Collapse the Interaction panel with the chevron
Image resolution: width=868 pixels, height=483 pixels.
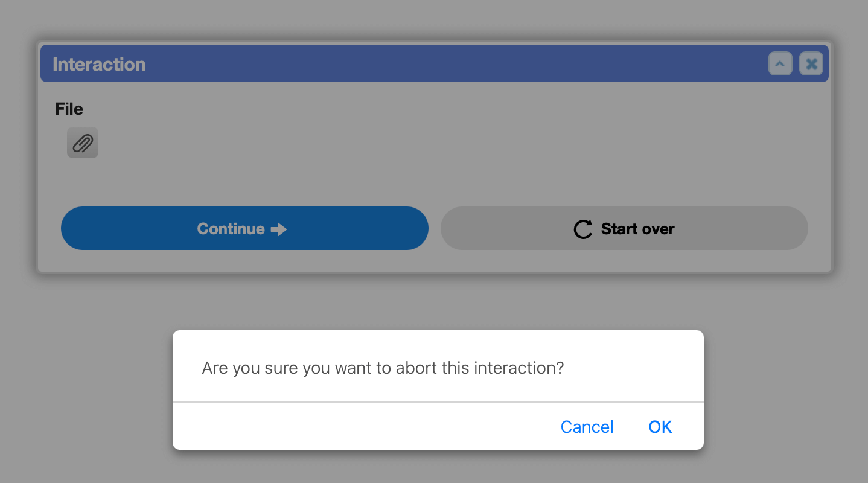[x=780, y=63]
